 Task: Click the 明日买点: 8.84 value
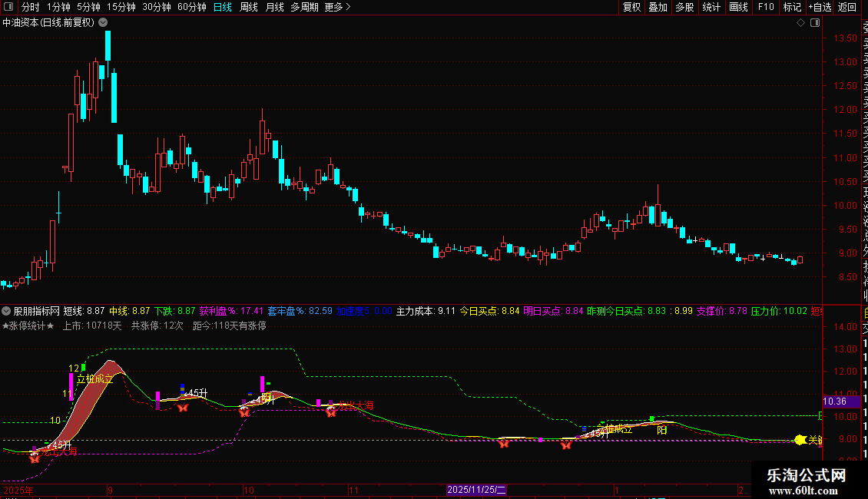pyautogui.click(x=554, y=311)
